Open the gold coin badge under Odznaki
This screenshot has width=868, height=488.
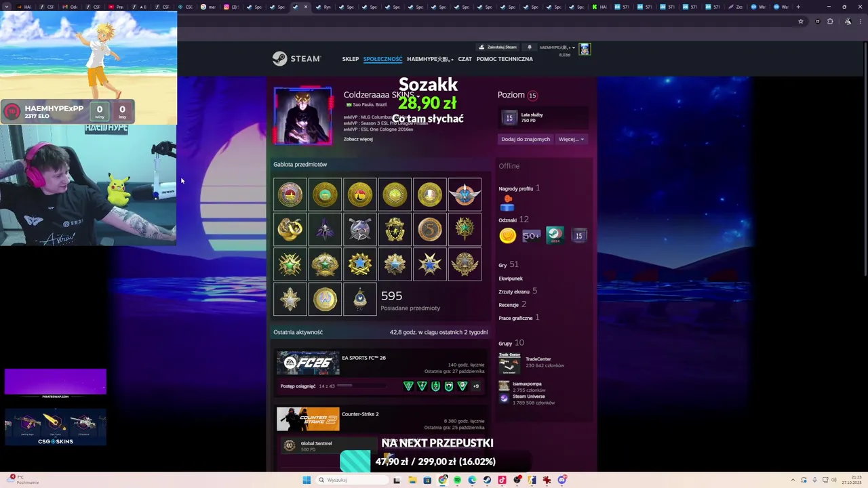(x=507, y=236)
